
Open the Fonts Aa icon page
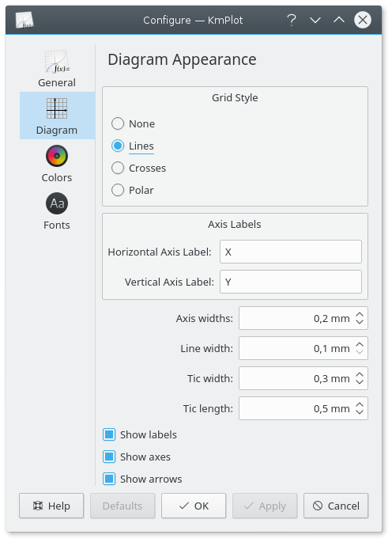click(57, 203)
